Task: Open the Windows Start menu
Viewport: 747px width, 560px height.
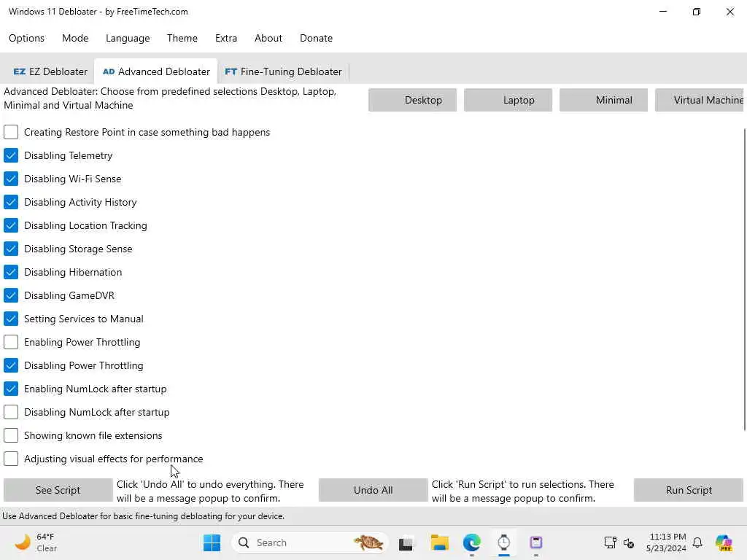Action: tap(212, 542)
